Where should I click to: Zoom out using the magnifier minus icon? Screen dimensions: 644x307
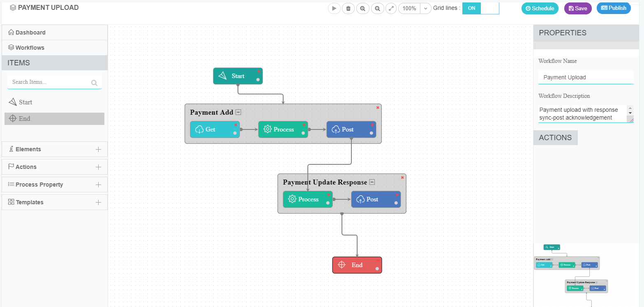(378, 8)
